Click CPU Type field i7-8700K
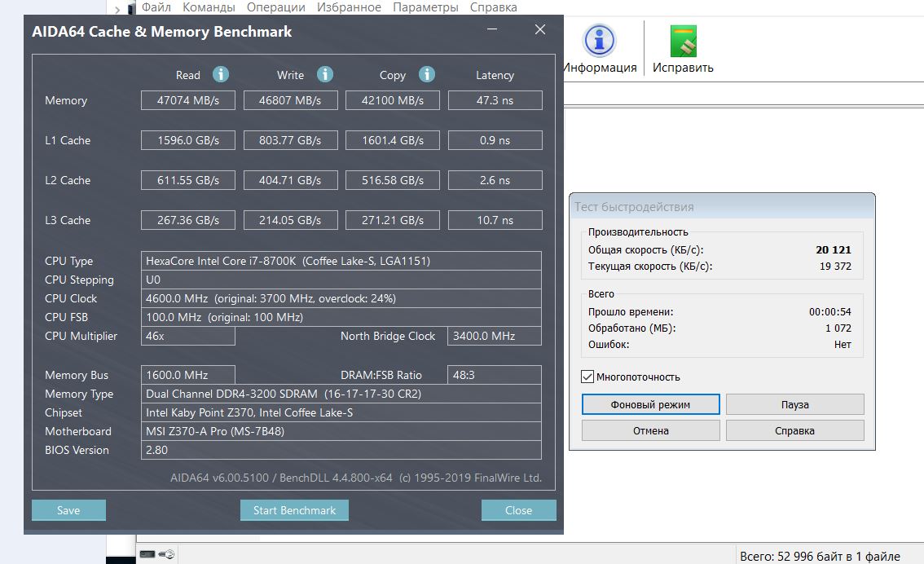 [x=341, y=261]
